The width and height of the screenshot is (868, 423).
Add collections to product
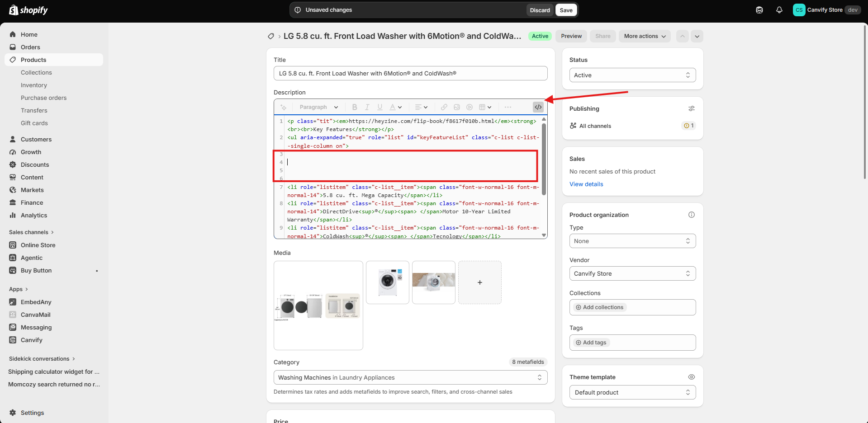(600, 307)
